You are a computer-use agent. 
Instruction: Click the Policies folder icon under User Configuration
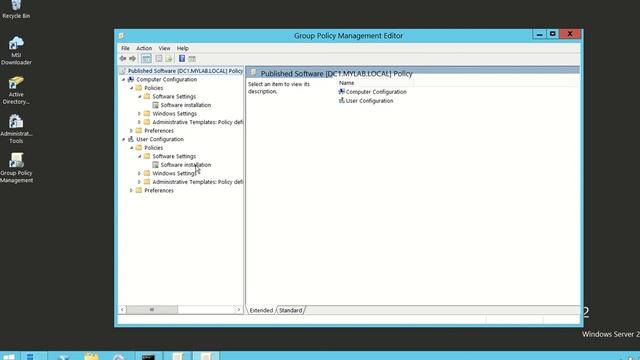pyautogui.click(x=139, y=148)
